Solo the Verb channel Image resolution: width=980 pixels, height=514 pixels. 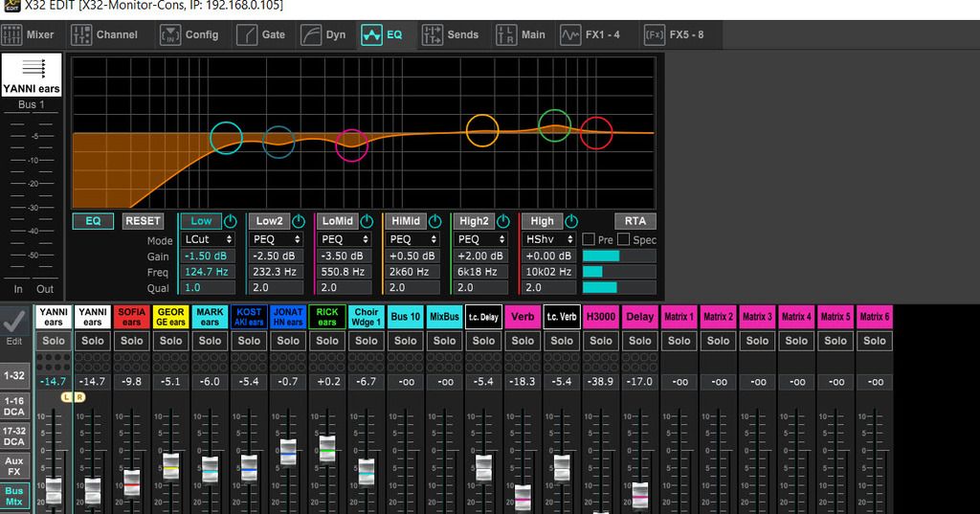click(x=523, y=341)
